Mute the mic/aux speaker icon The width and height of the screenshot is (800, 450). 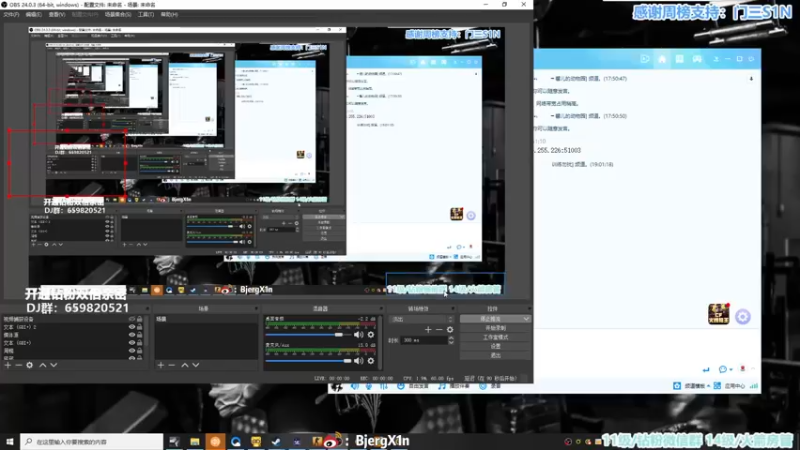[x=359, y=361]
